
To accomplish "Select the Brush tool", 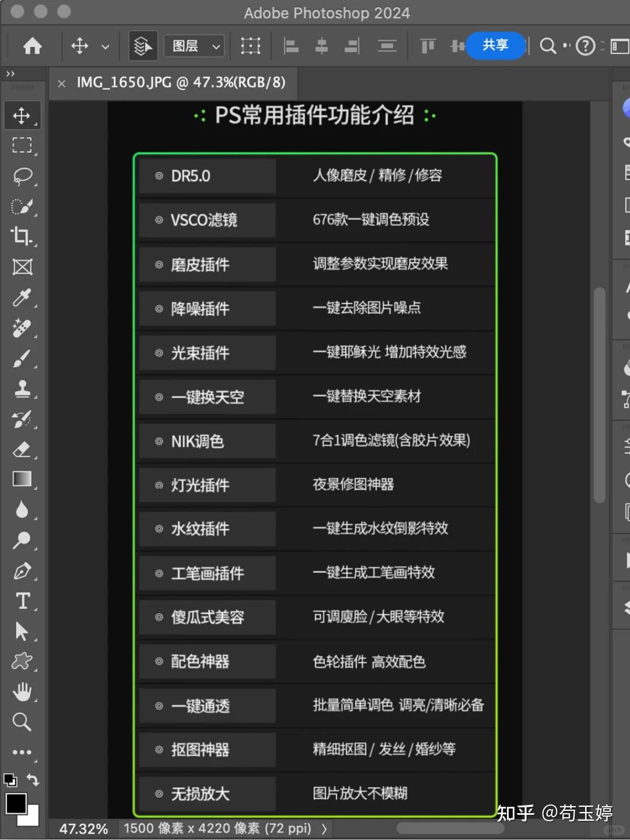I will 22,358.
